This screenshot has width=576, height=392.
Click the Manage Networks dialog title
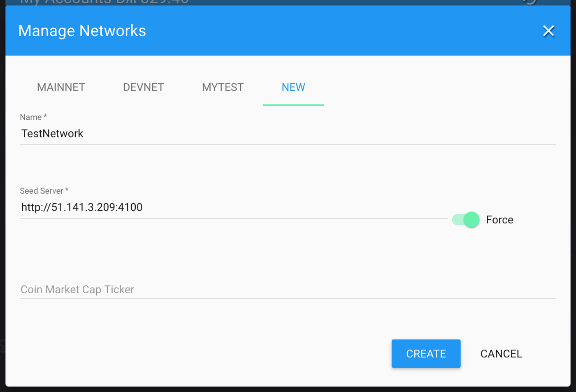tap(82, 31)
